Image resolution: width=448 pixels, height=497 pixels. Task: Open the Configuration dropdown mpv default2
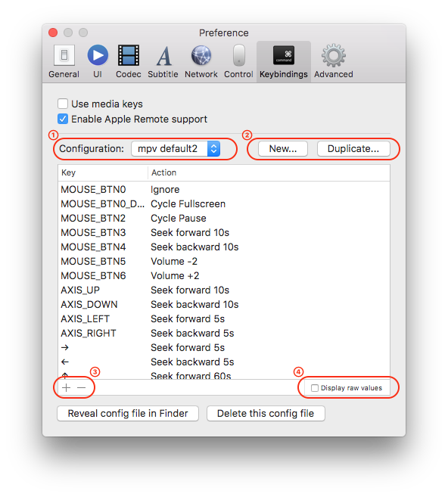(x=176, y=149)
